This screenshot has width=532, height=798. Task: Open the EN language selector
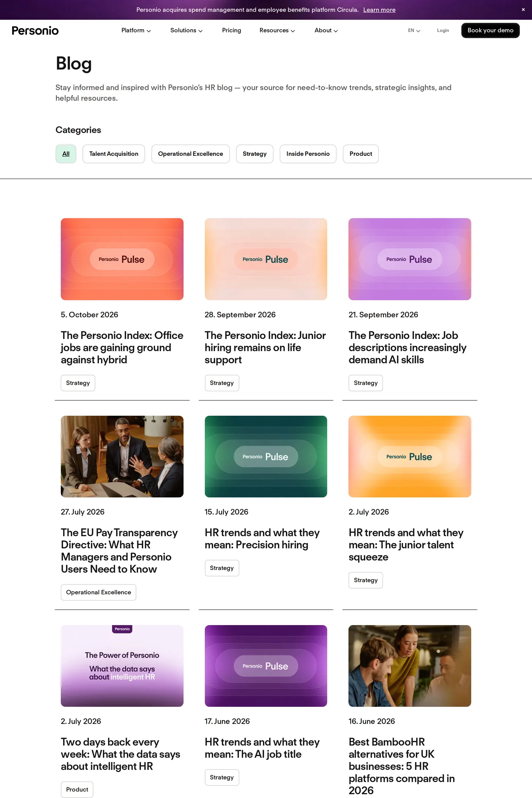click(x=414, y=30)
